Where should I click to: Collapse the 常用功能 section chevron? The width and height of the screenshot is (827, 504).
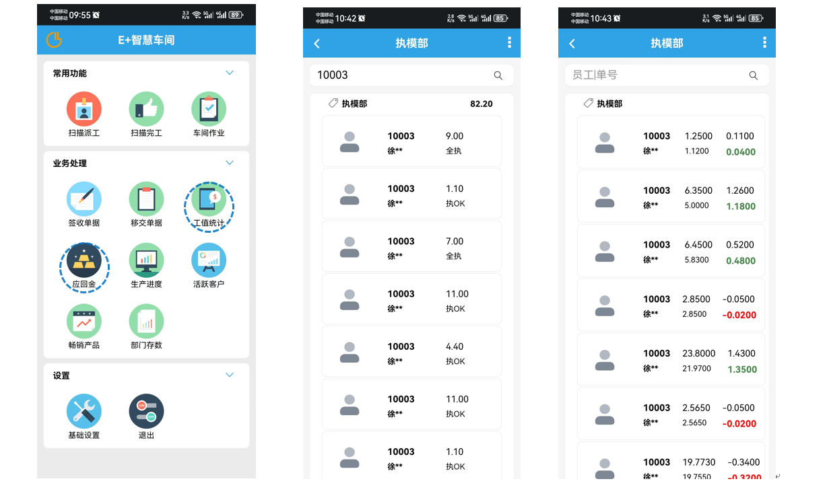click(x=230, y=73)
